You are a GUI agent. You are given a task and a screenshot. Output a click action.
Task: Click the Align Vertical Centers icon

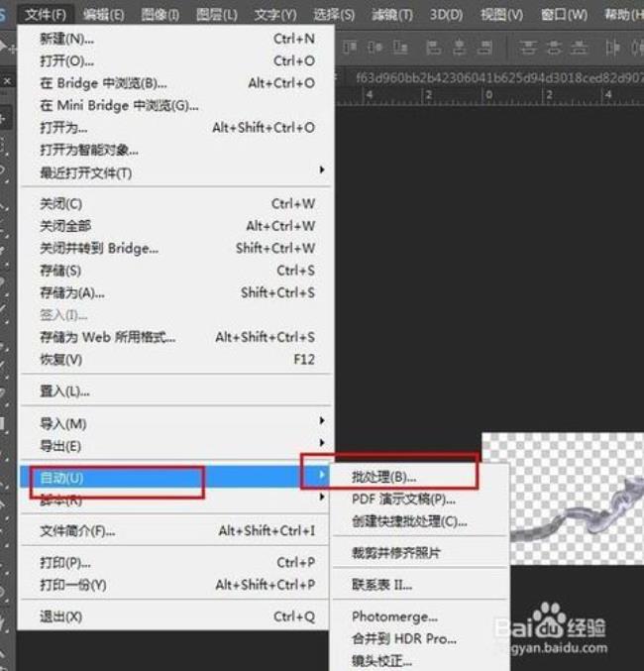(375, 47)
